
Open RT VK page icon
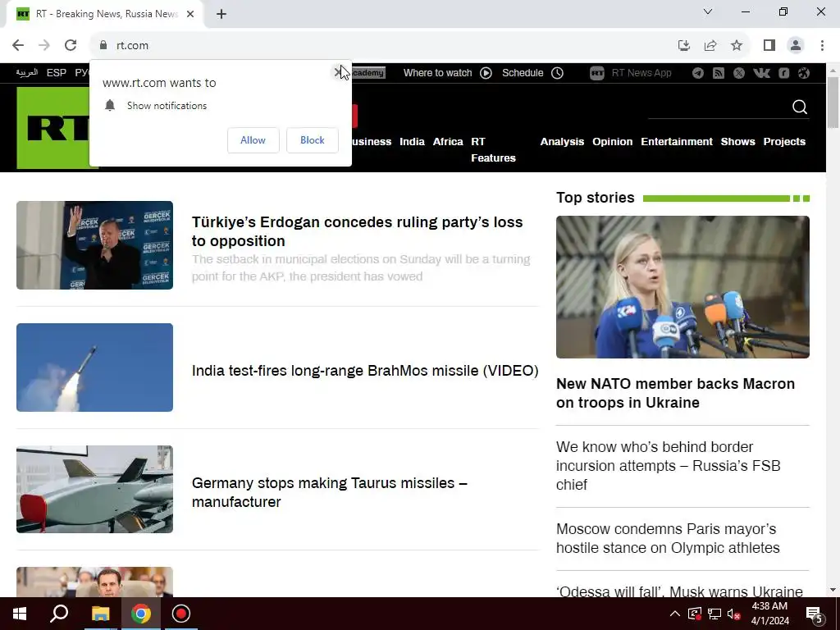761,73
